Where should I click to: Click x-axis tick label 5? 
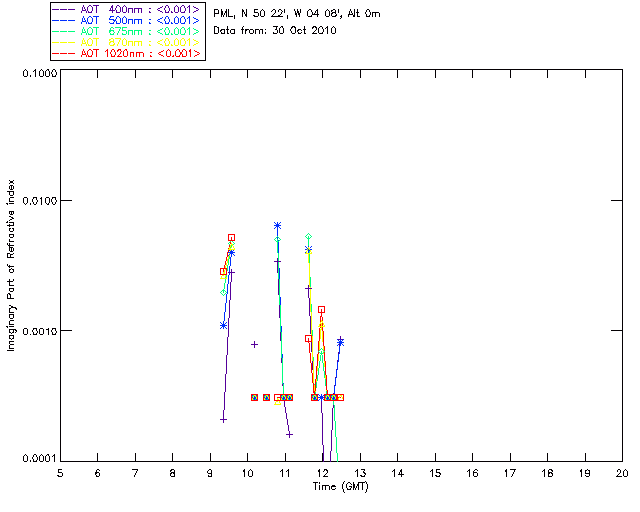click(x=60, y=473)
